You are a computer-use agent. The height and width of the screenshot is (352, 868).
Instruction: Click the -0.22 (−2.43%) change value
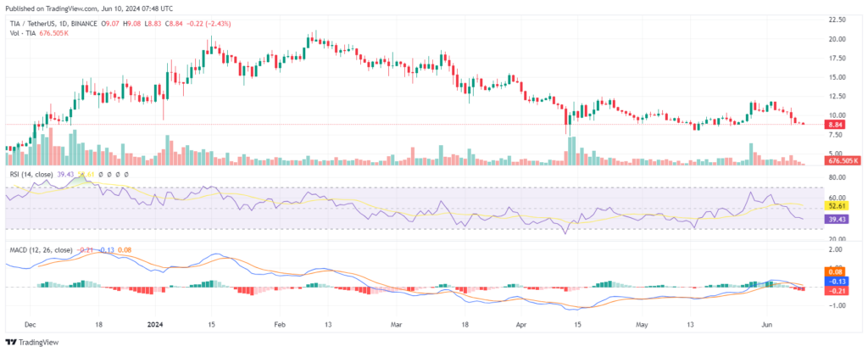[209, 24]
